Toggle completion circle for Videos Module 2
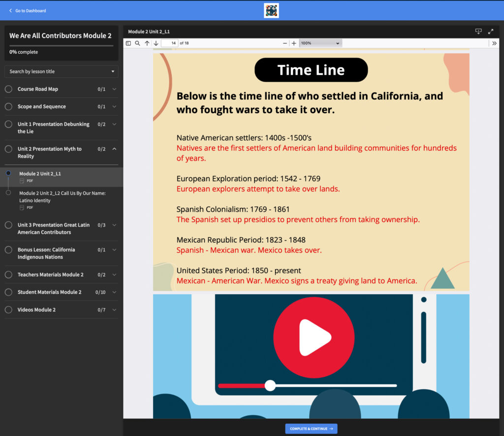504x436 pixels. [x=8, y=310]
